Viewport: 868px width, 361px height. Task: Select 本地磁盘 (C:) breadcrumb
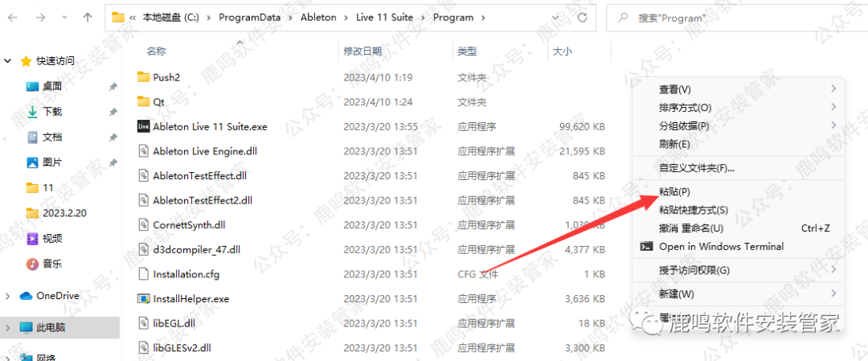[172, 17]
